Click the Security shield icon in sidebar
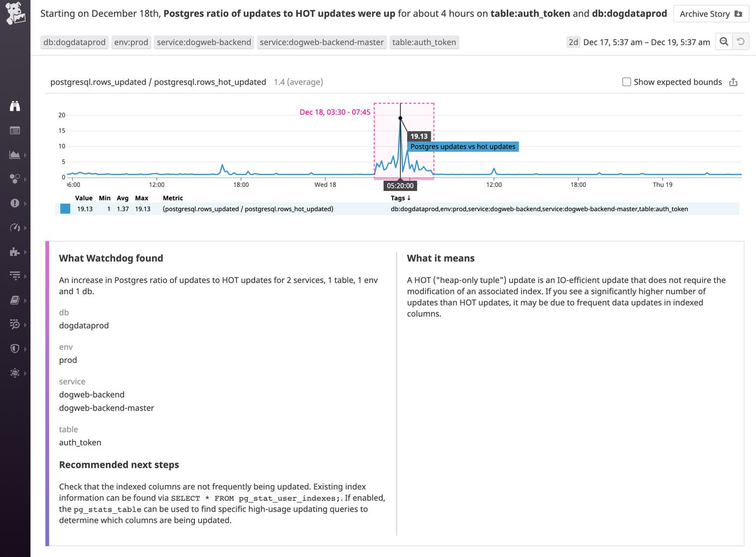 pyautogui.click(x=14, y=348)
